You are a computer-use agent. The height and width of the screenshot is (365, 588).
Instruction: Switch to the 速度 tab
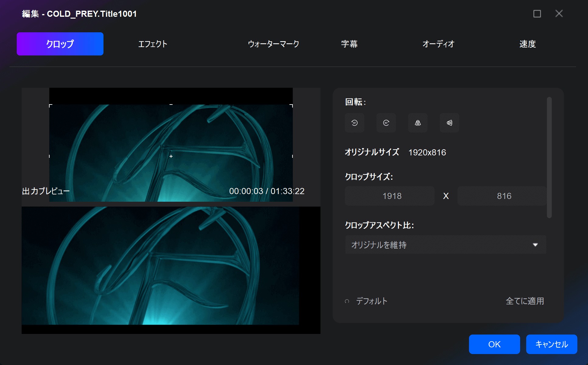tap(528, 44)
